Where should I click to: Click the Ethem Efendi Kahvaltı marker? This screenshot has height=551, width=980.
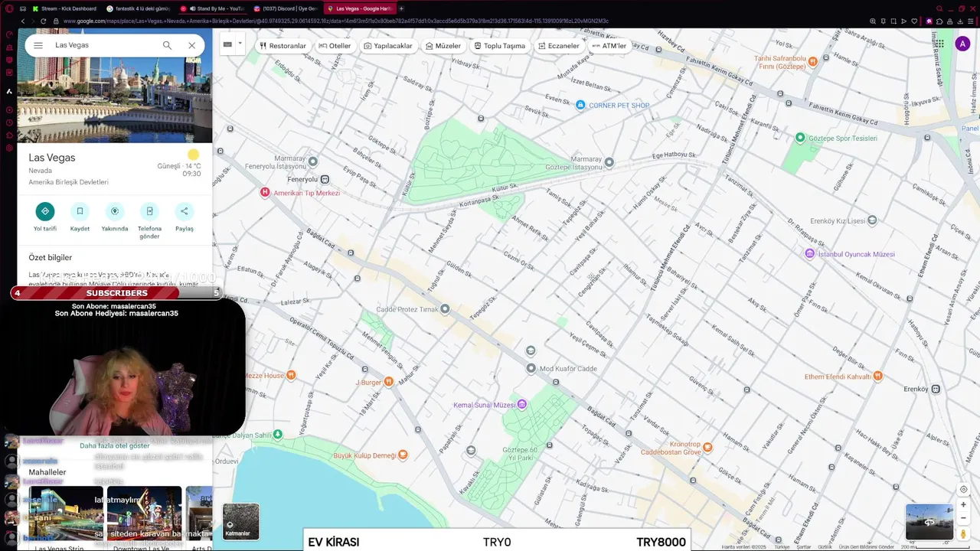pos(878,376)
